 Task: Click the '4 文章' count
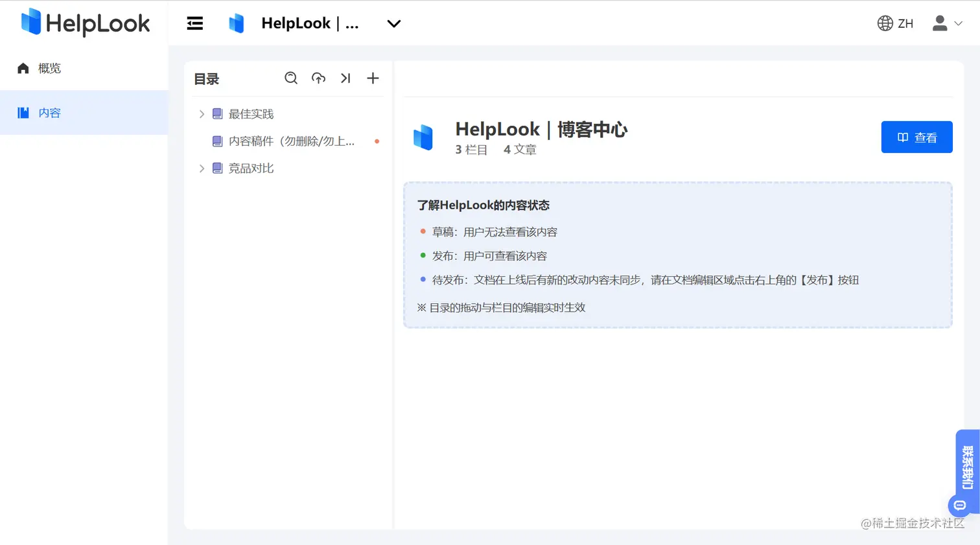pos(520,150)
